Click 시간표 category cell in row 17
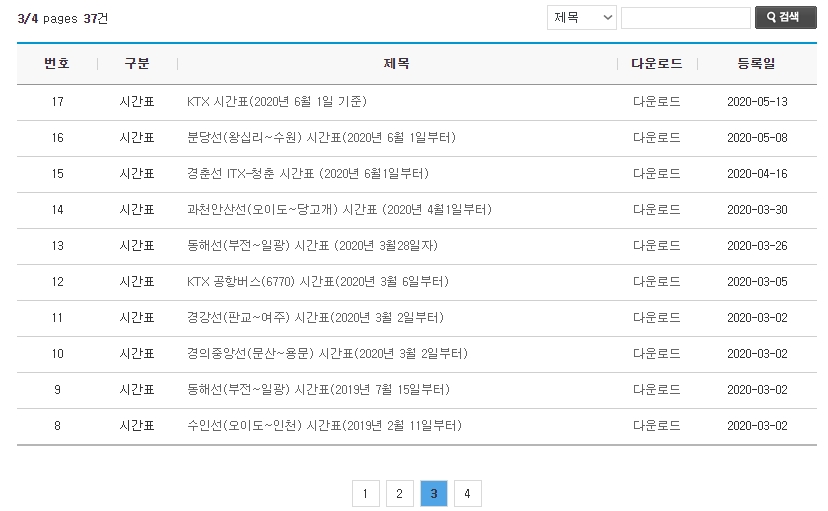828x511 pixels. point(137,101)
